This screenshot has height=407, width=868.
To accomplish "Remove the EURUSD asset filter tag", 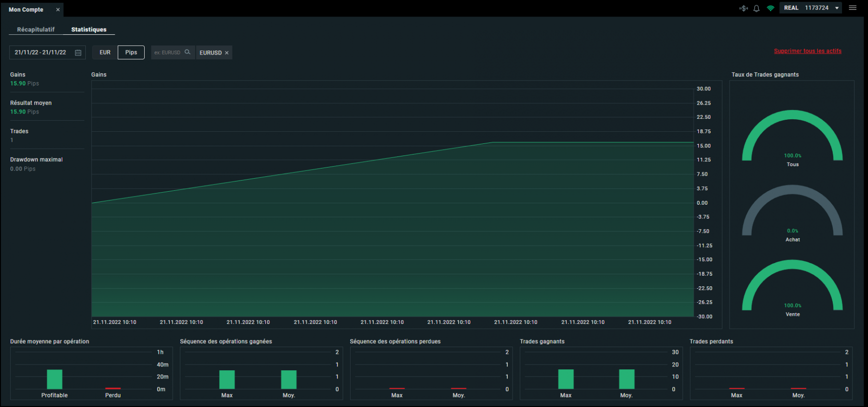I will tap(227, 53).
